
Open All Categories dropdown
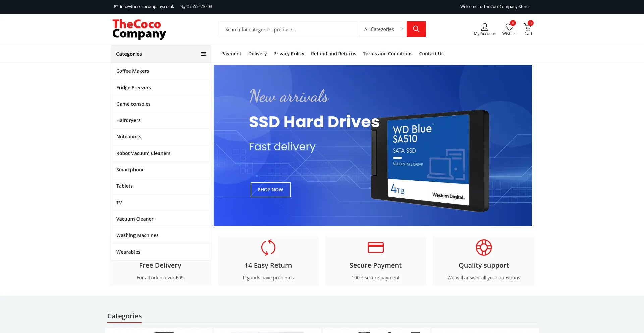383,29
